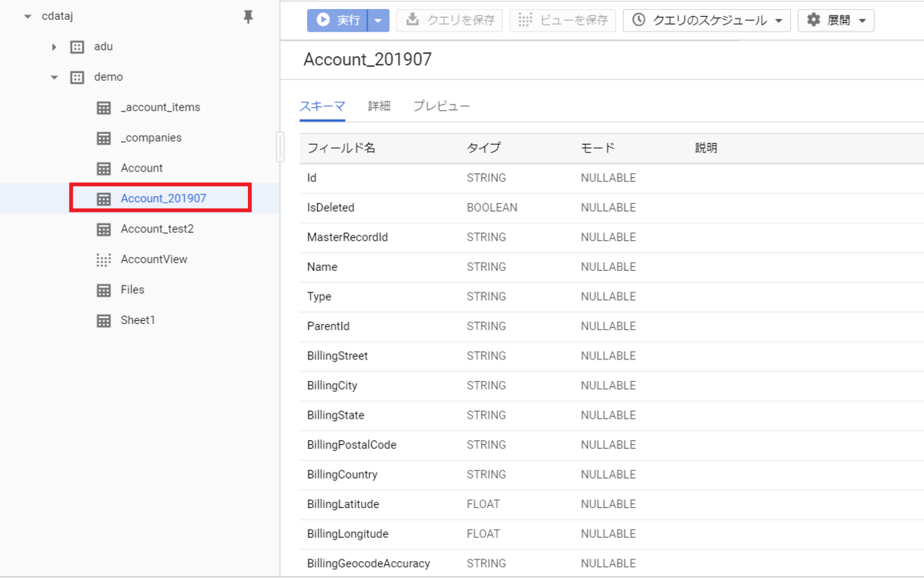Click the クエリを保存 button
924x578 pixels.
450,21
